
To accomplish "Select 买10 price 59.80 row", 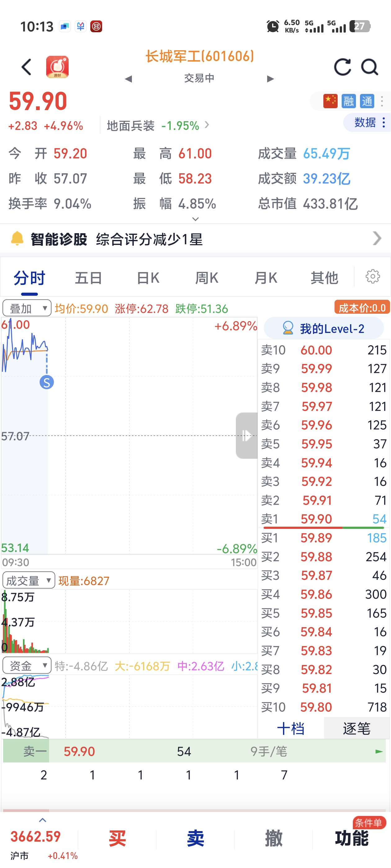I will pos(324,707).
